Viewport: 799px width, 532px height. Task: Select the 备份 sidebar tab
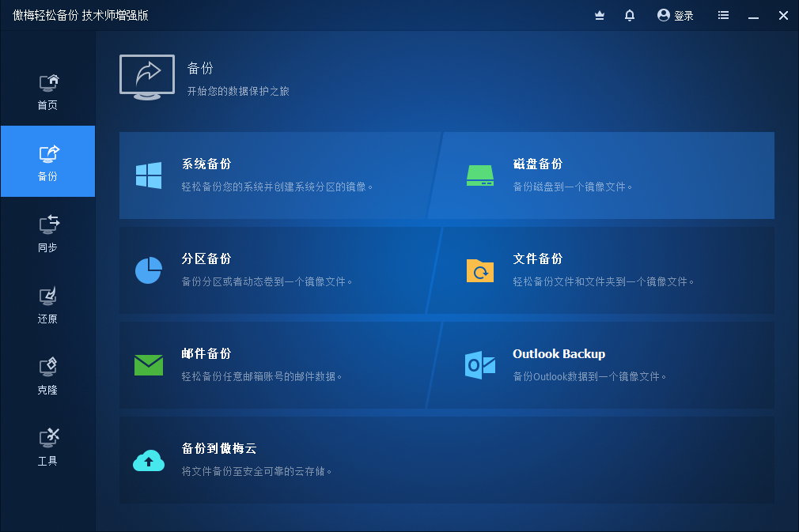47,162
